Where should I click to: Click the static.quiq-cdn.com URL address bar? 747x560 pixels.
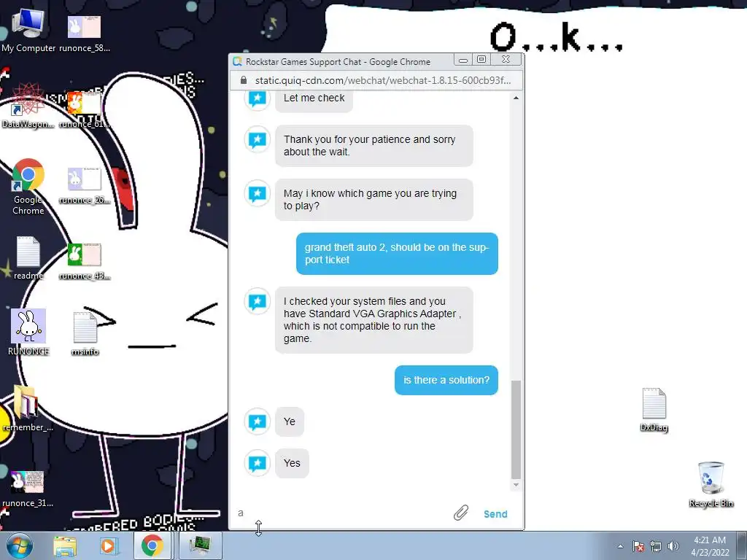[382, 80]
